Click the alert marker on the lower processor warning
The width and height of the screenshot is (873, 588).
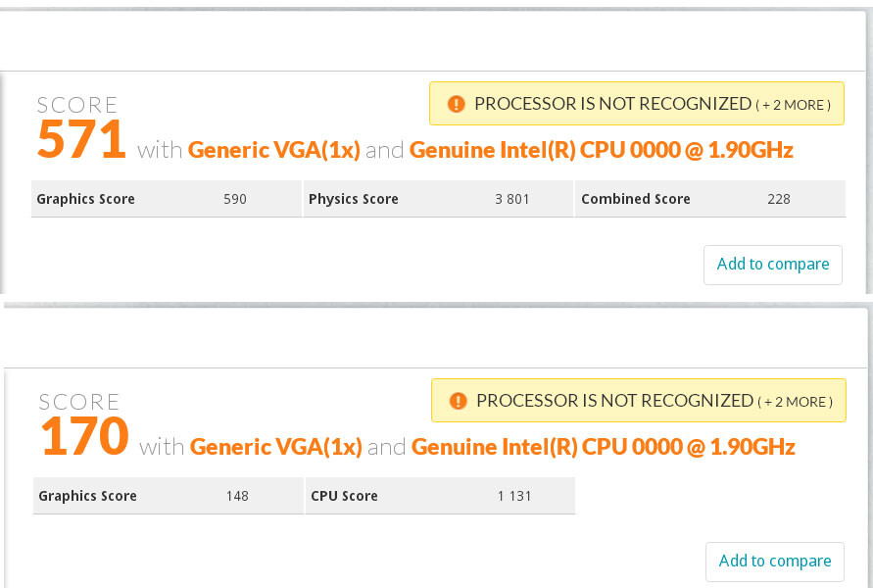pos(458,400)
